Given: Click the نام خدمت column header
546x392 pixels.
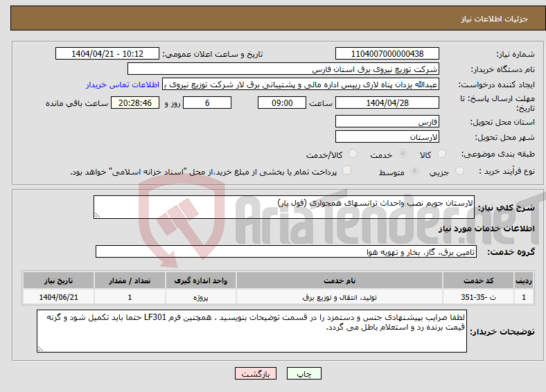Looking at the screenshot, I should 340,280.
